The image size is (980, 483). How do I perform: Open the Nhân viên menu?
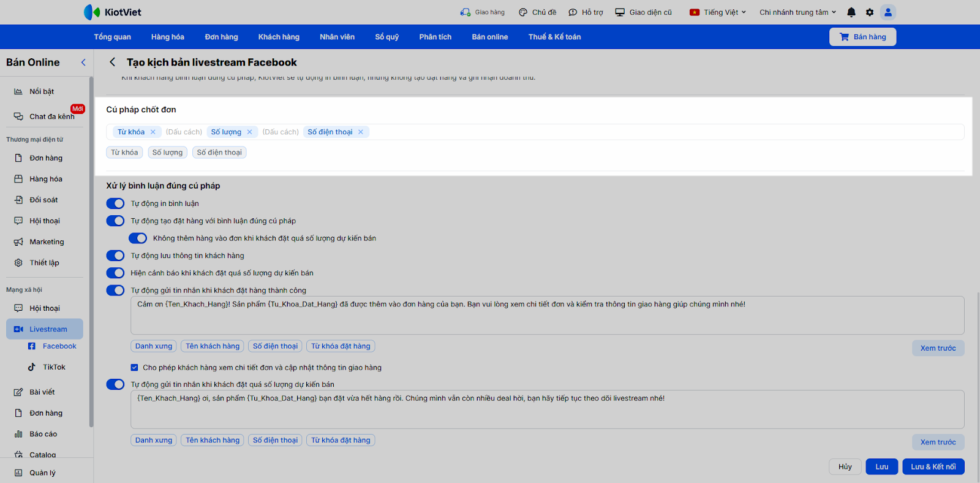(x=337, y=37)
